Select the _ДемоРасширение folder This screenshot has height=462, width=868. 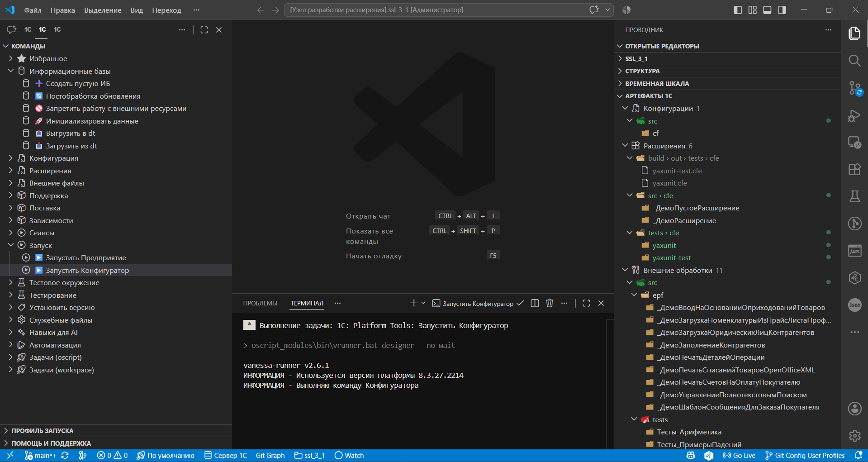(728, 220)
